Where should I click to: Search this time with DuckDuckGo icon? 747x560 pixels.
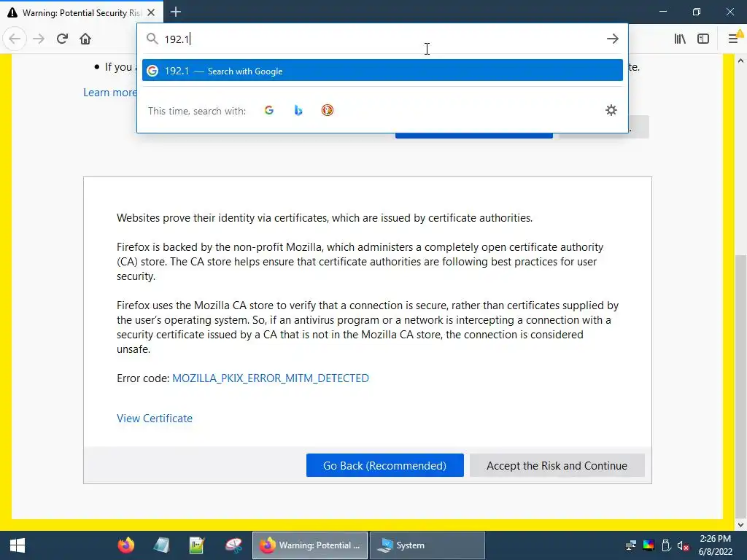[x=328, y=111]
